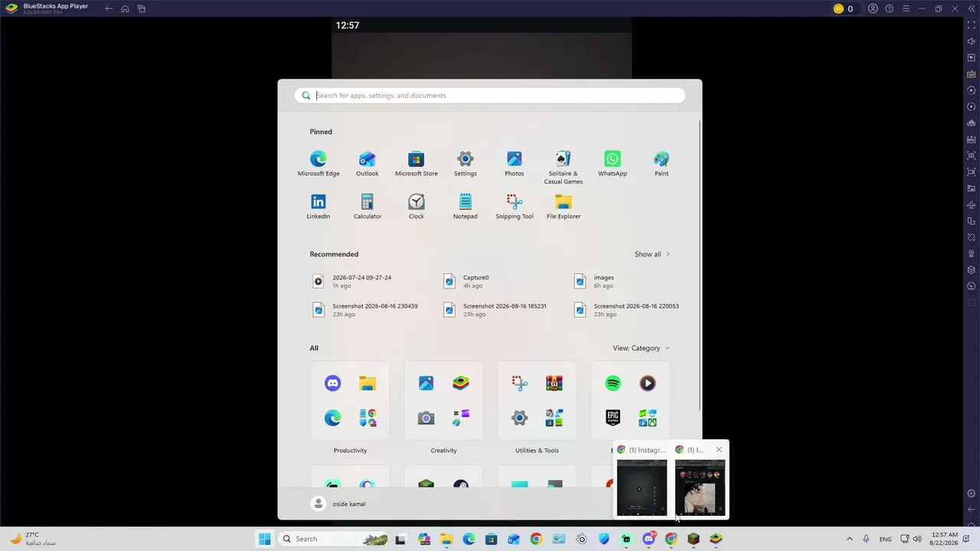This screenshot has width=980, height=551.
Task: Open the second Chrome window preview thumbnail
Action: (x=700, y=487)
